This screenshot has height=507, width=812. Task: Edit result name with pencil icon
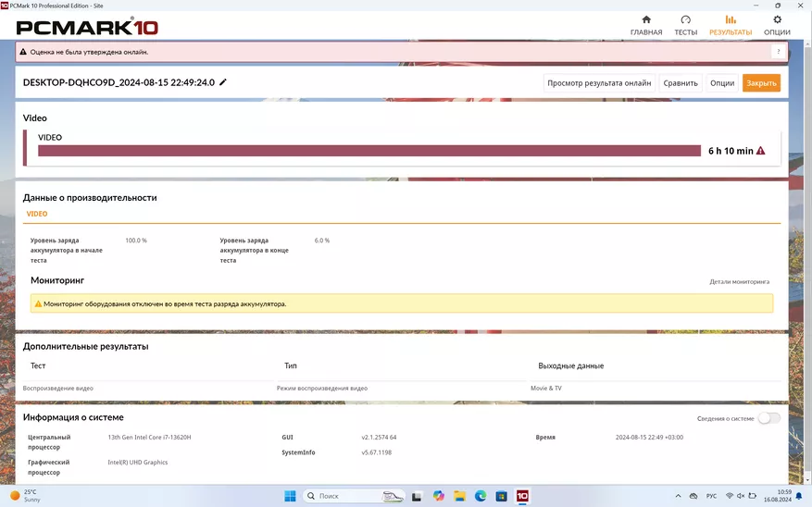pyautogui.click(x=223, y=82)
